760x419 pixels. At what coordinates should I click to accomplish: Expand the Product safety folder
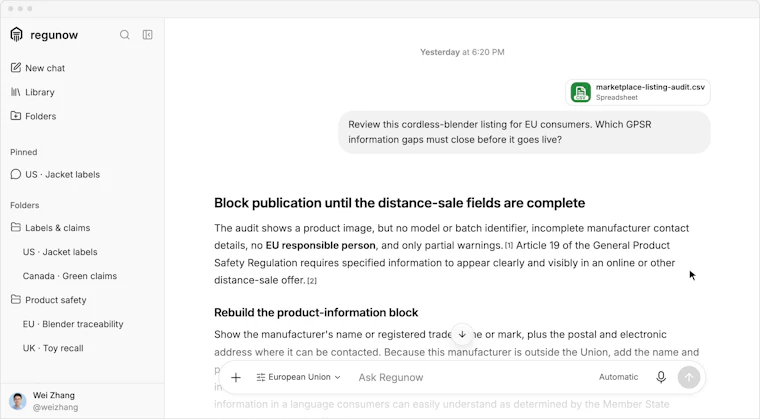(x=48, y=300)
